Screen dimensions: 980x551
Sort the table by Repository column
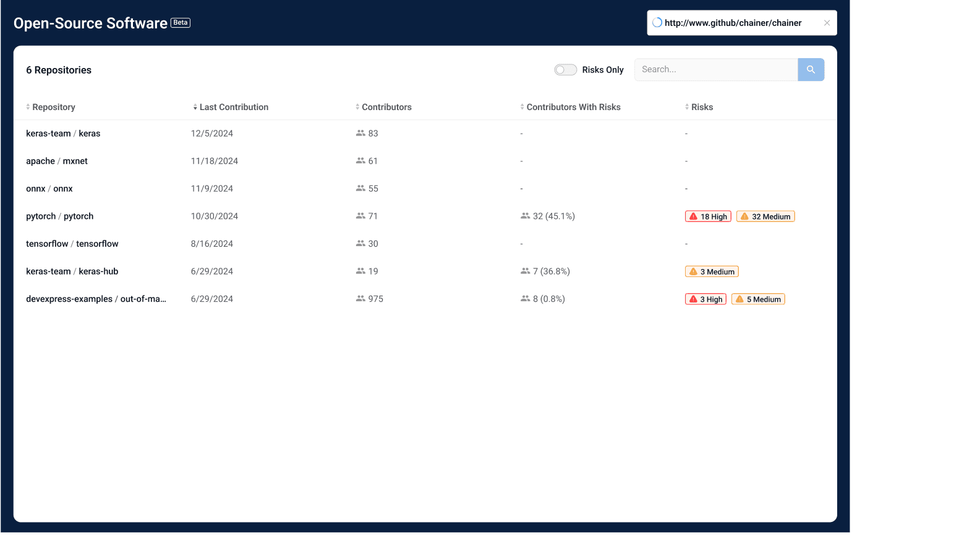pos(53,107)
